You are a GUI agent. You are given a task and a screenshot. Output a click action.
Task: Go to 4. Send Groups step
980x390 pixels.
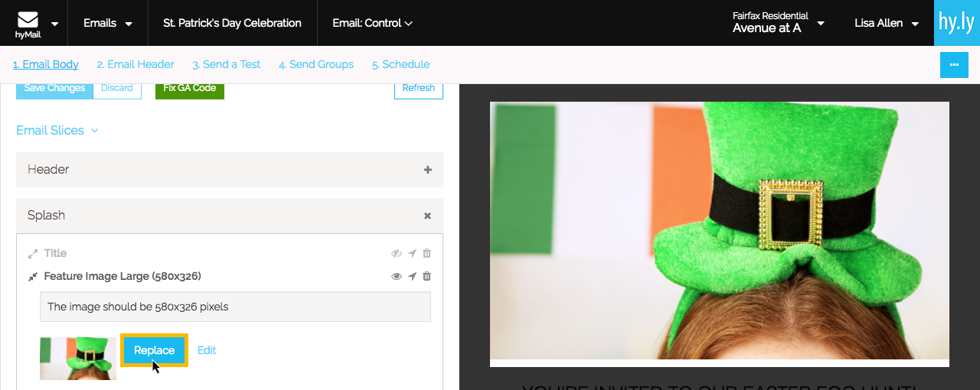pyautogui.click(x=316, y=64)
